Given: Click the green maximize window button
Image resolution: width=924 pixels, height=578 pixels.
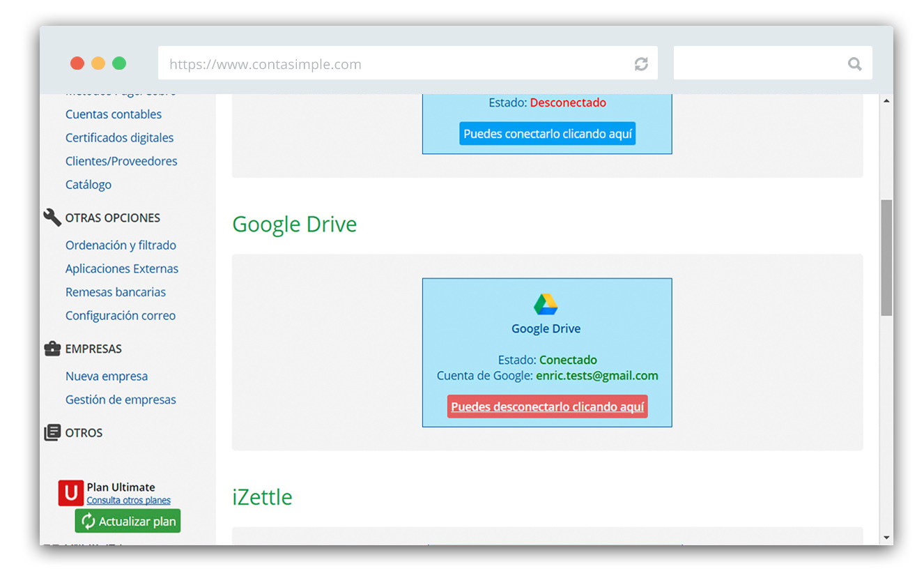Looking at the screenshot, I should 119,63.
